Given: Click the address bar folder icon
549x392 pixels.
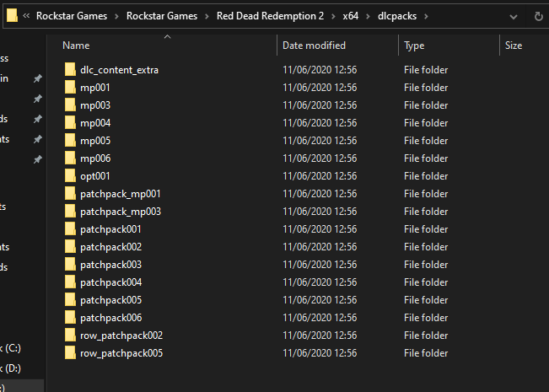Looking at the screenshot, I should (13, 15).
